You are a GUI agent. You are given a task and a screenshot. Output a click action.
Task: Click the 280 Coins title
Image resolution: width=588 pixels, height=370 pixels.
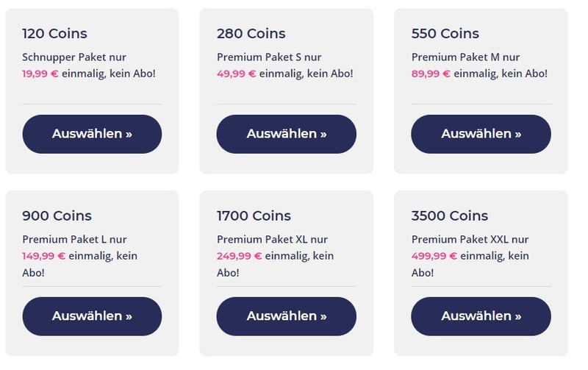pyautogui.click(x=251, y=33)
